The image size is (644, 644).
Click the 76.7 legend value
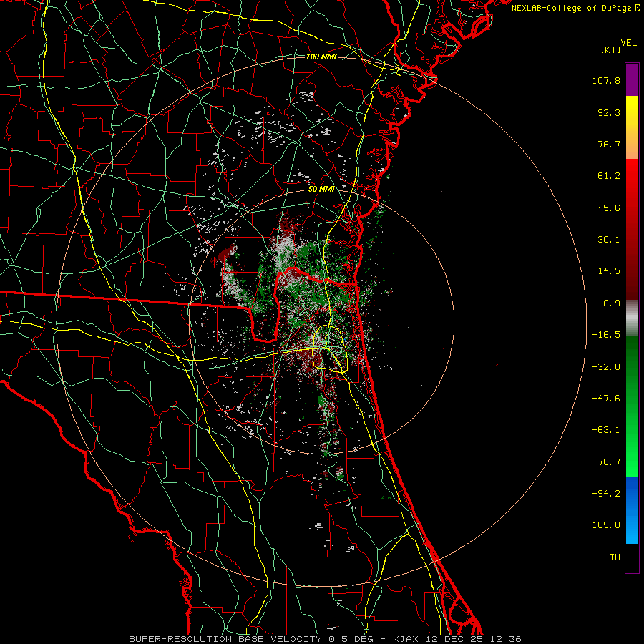[x=609, y=144]
